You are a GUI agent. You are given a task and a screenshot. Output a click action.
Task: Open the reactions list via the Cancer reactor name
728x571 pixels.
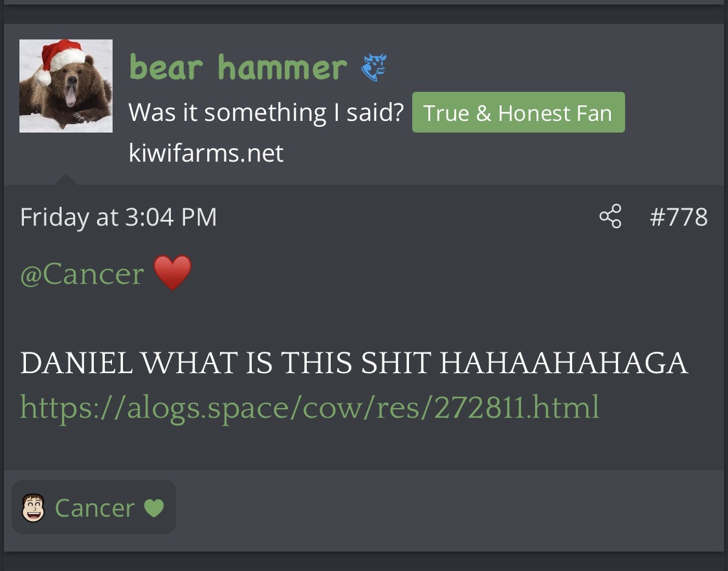(94, 508)
